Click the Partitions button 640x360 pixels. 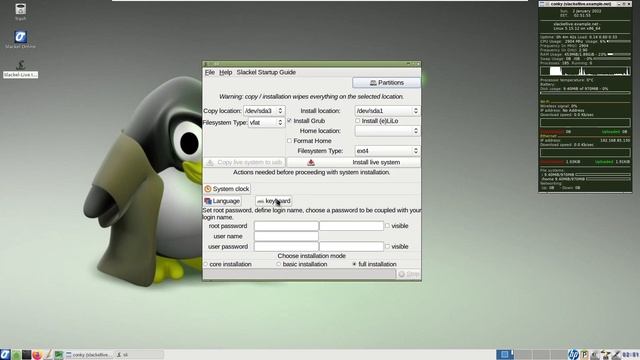(x=386, y=82)
